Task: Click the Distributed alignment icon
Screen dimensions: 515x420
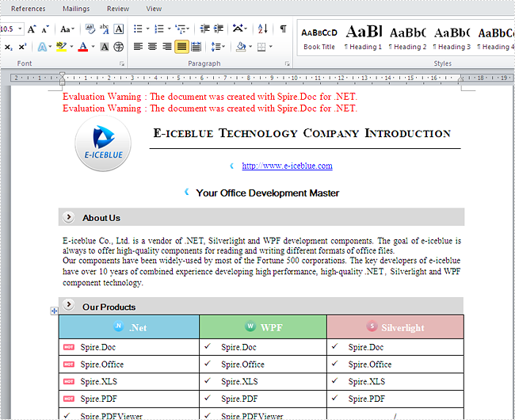Action: [196, 47]
